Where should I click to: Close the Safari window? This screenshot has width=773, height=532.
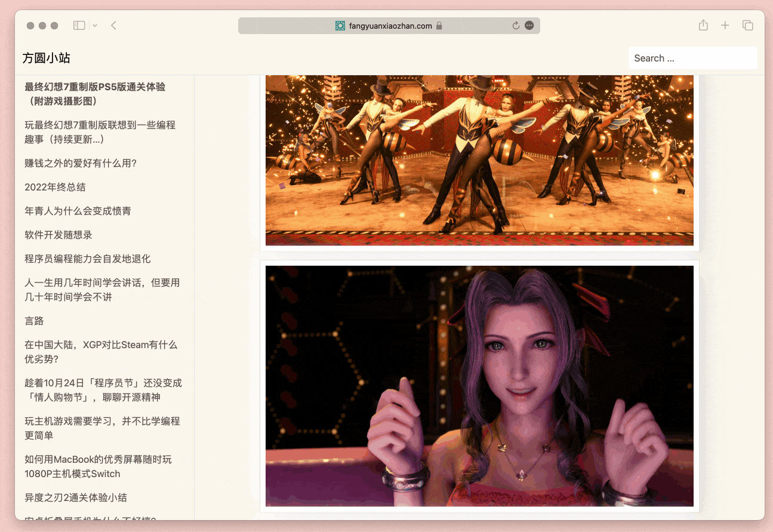[30, 26]
